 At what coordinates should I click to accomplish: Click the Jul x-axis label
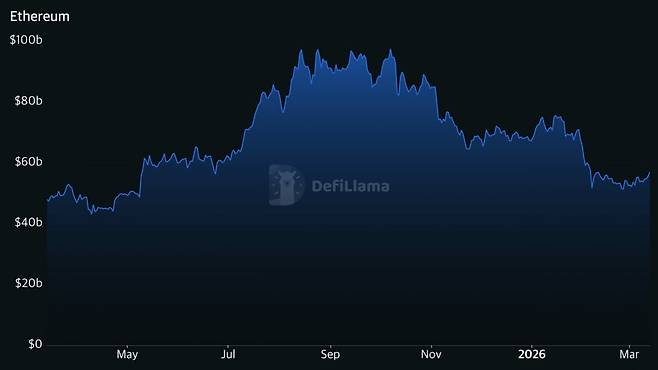(228, 354)
